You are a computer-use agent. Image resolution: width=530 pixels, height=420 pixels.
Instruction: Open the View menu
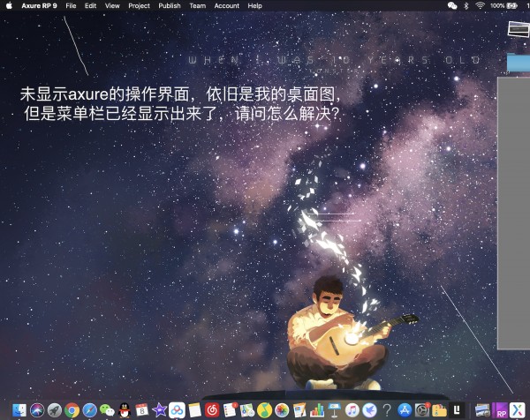click(x=112, y=6)
